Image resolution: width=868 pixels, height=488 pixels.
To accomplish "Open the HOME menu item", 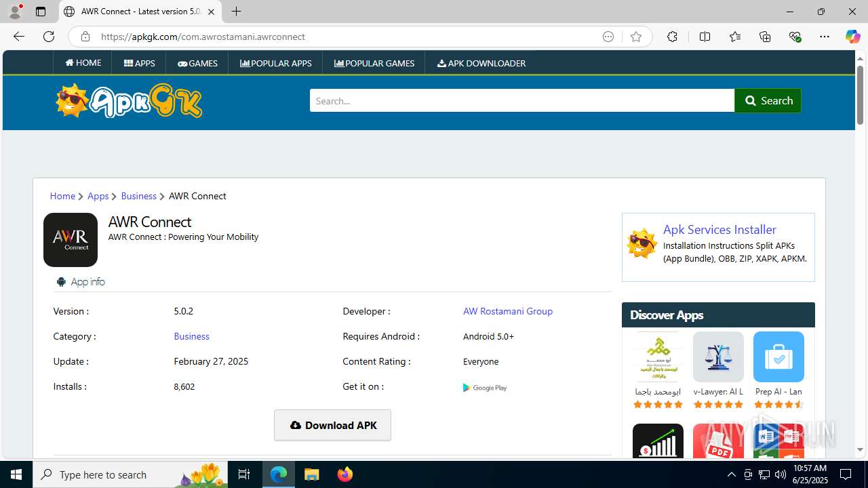I will [83, 62].
